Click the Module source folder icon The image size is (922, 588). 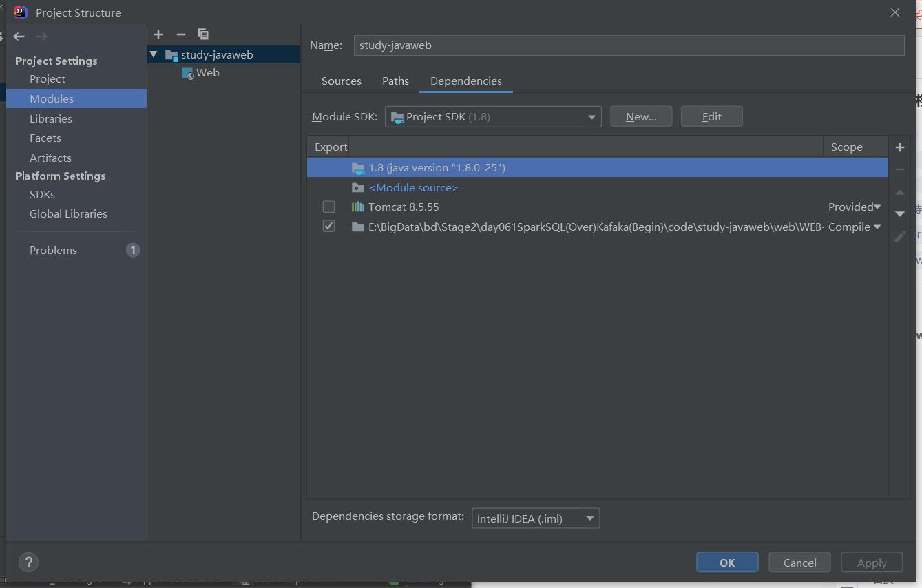click(357, 187)
